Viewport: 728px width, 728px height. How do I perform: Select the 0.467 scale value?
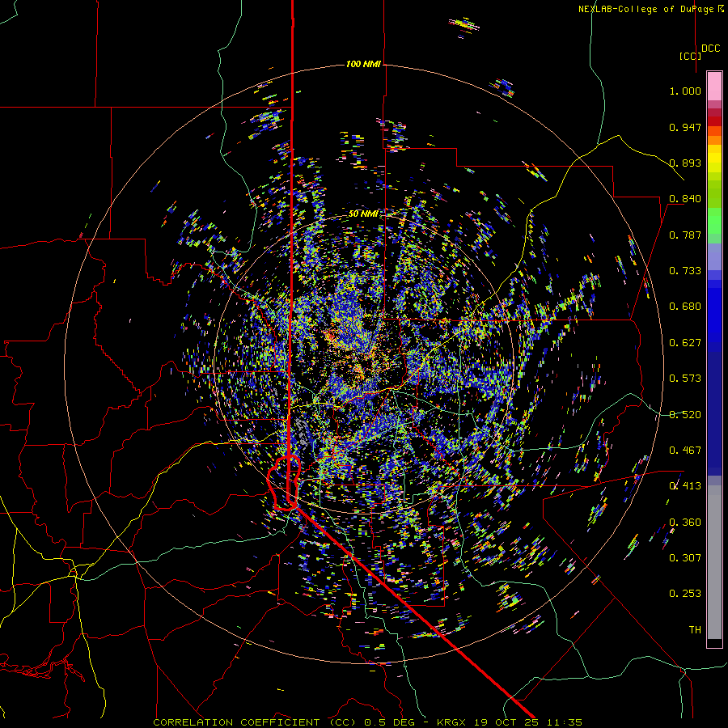click(x=685, y=451)
